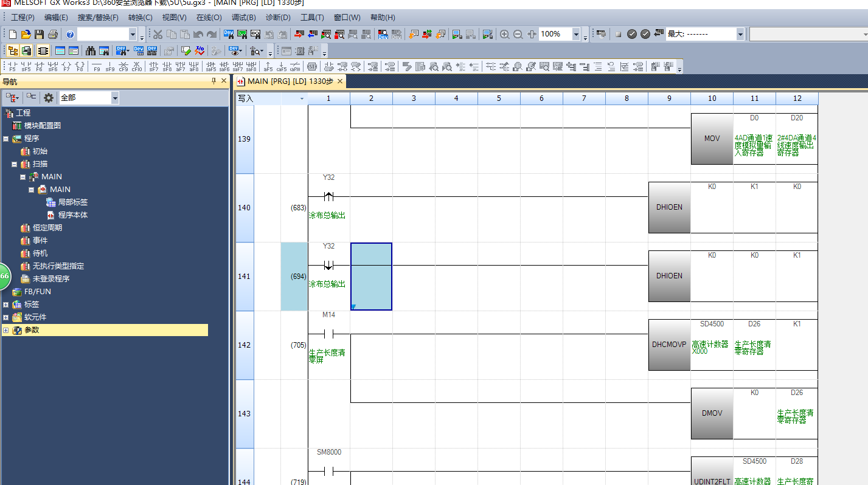Open navigation settings gear icon
The height and width of the screenshot is (485, 868).
coord(49,98)
